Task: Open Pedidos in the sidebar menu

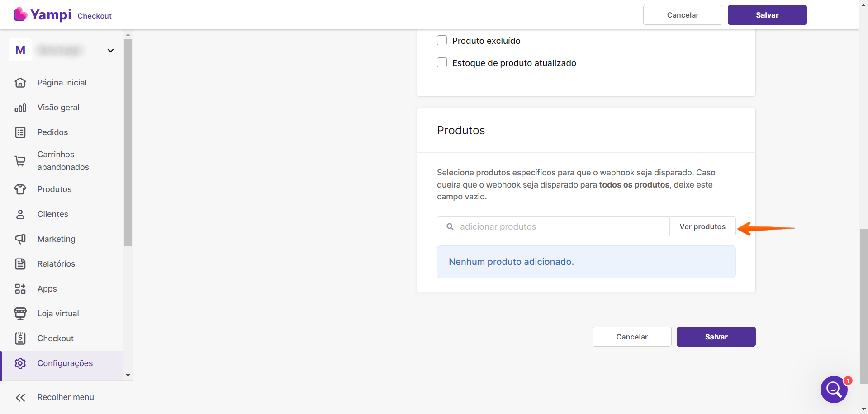Action: click(x=52, y=132)
